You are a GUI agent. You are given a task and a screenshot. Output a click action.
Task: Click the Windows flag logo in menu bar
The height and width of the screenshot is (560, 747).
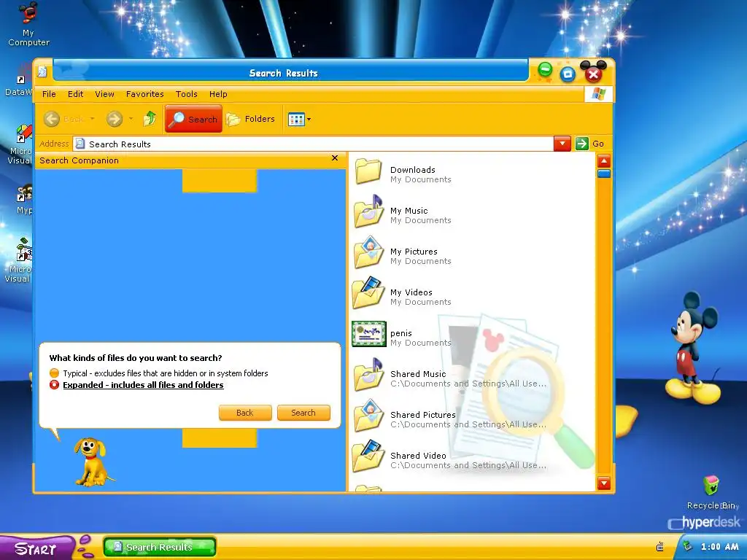(x=598, y=94)
